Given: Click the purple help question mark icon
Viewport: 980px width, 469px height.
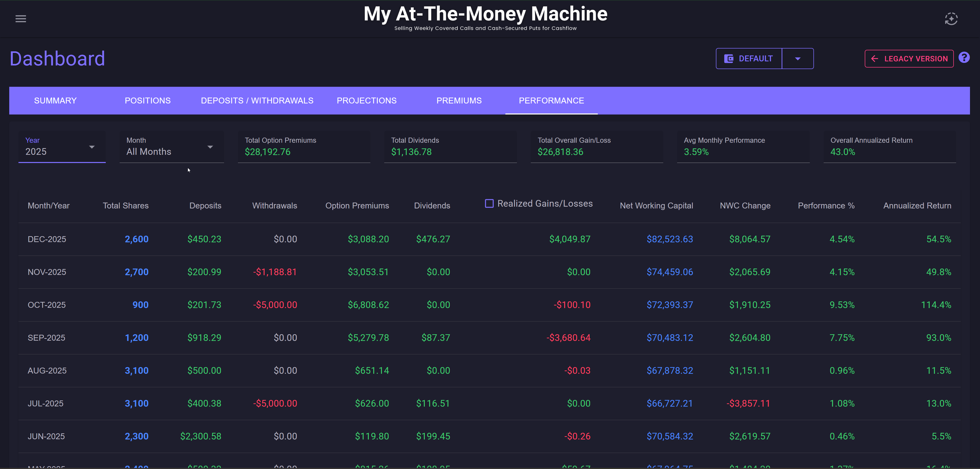Looking at the screenshot, I should click(964, 58).
